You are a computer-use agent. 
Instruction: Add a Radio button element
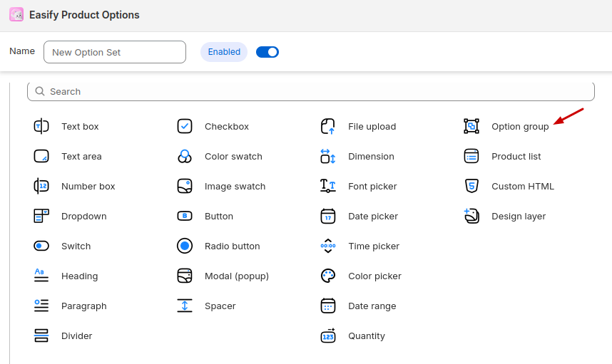[x=232, y=246]
